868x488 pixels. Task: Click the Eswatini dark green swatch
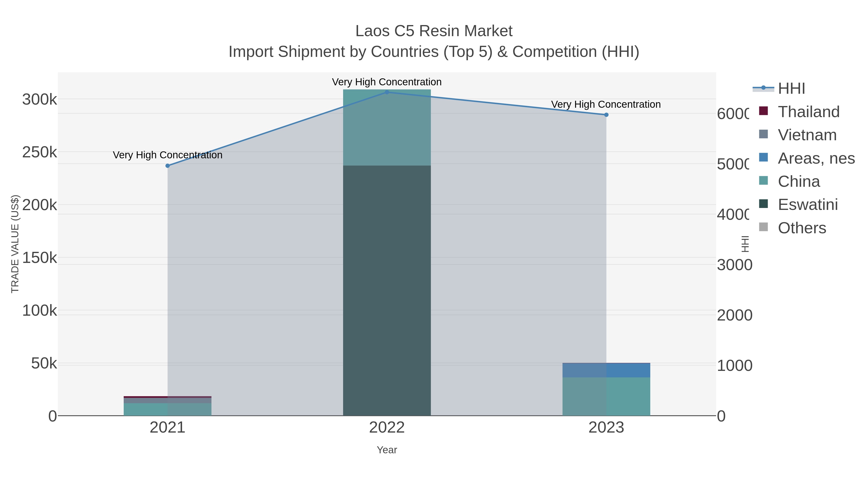764,204
